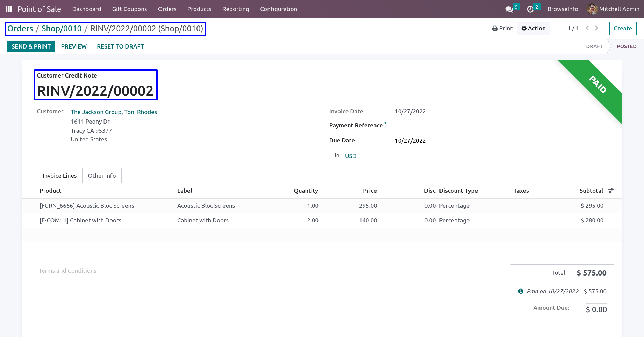The width and height of the screenshot is (644, 337).
Task: Click the Point of Sale app title
Action: [x=39, y=9]
